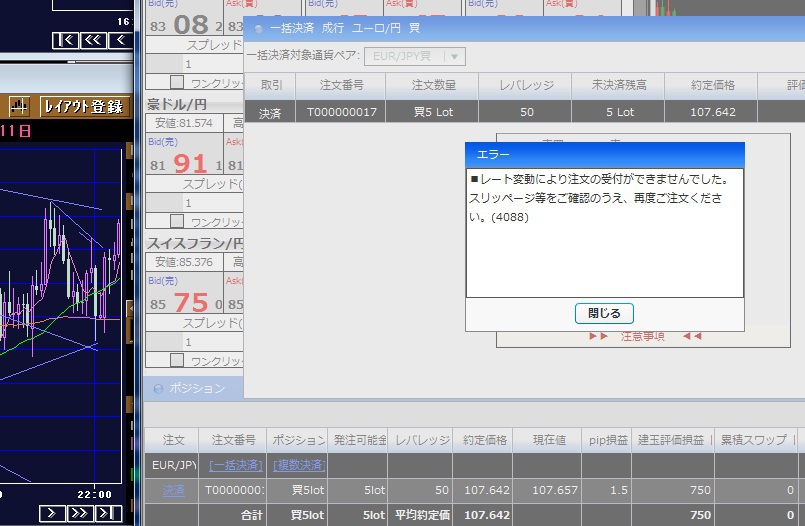Screen dimensions: 805x526
Task: Click the 一括決済 link in positions table
Action: [x=236, y=465]
